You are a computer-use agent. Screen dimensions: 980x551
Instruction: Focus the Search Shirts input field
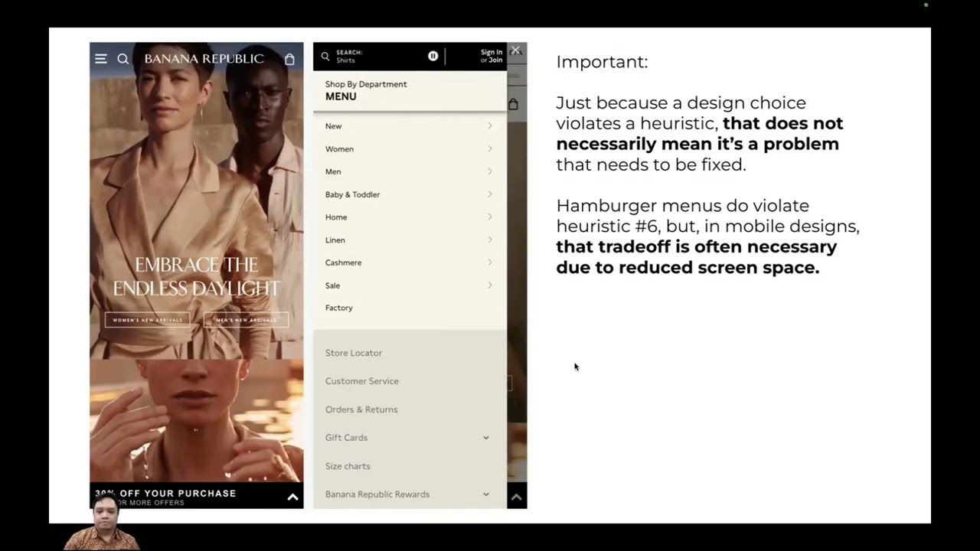379,57
